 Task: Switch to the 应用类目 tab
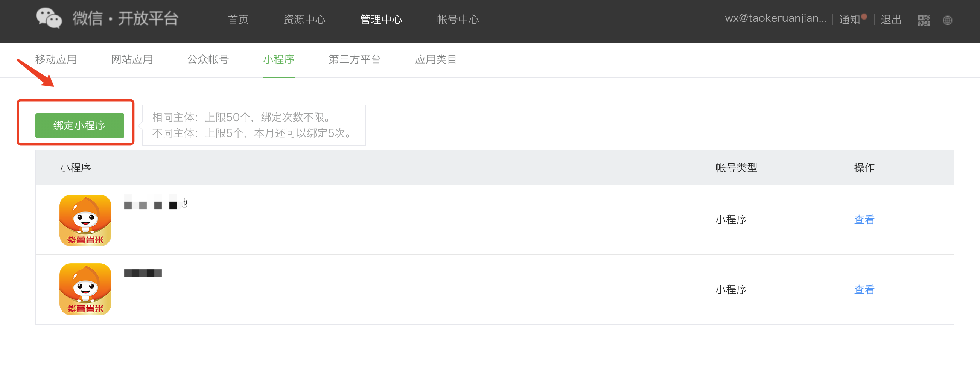tap(436, 59)
